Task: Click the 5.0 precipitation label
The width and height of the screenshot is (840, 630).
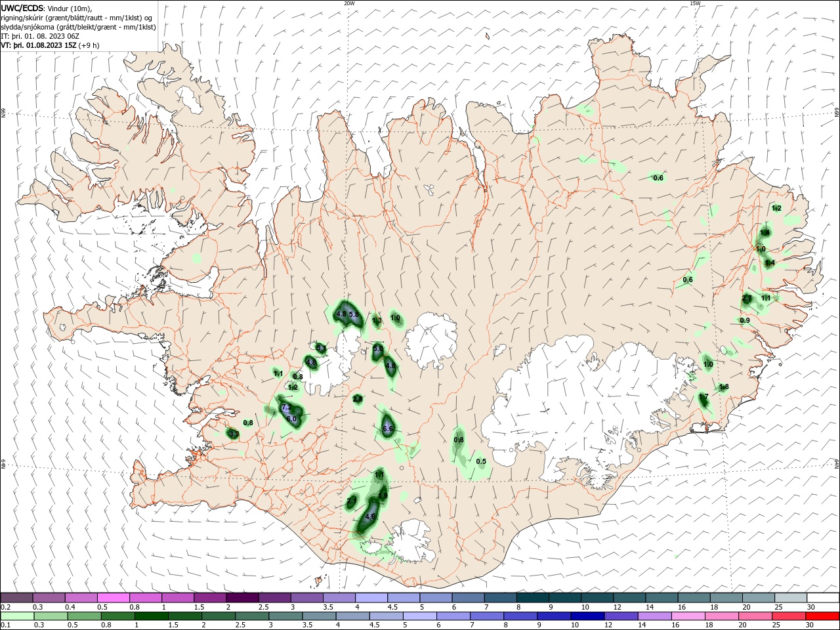Action: [378, 348]
